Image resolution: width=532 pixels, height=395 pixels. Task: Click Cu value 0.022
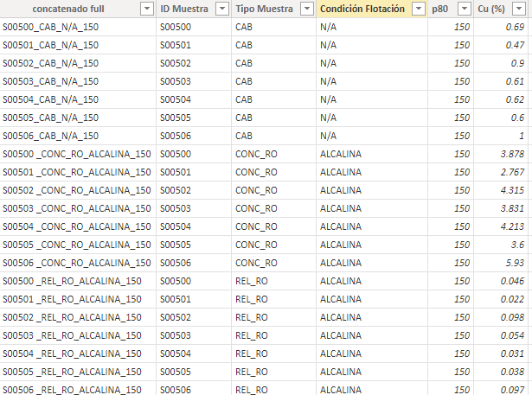(x=501, y=299)
